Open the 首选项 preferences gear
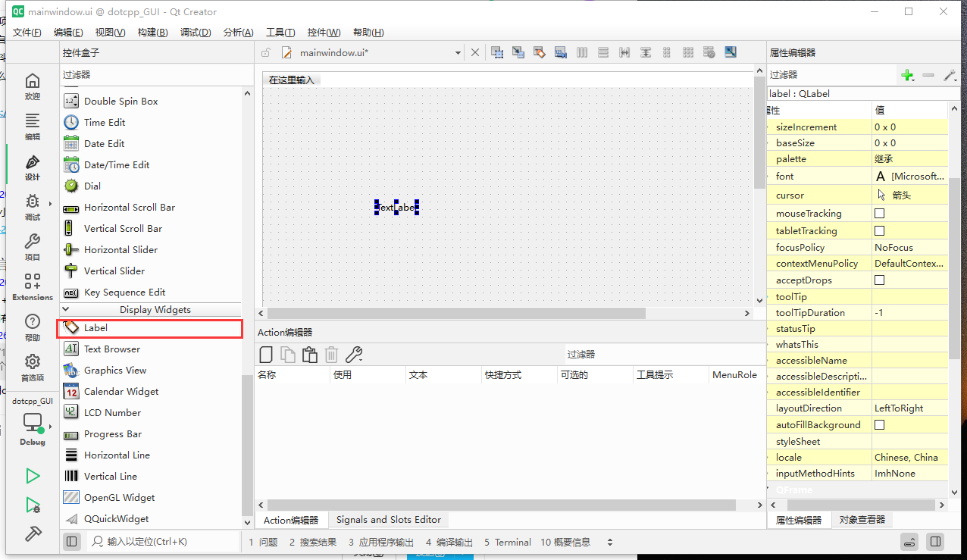 tap(33, 368)
